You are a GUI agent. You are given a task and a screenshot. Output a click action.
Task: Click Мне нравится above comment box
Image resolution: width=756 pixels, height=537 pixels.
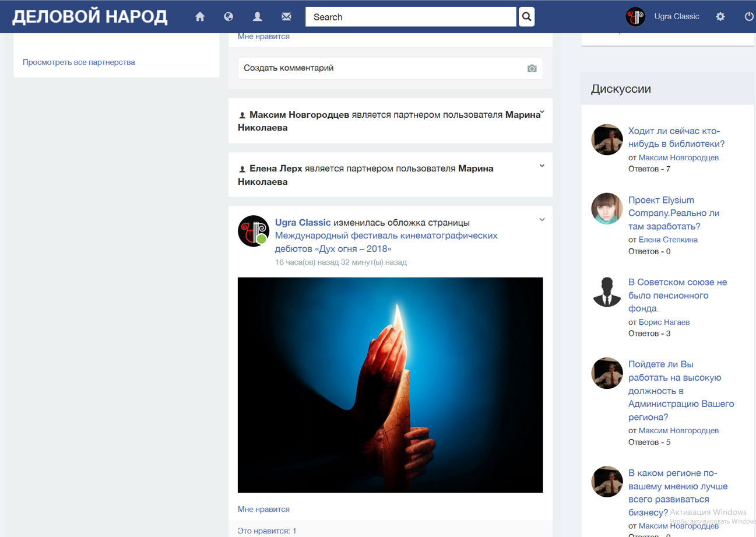[x=263, y=37]
